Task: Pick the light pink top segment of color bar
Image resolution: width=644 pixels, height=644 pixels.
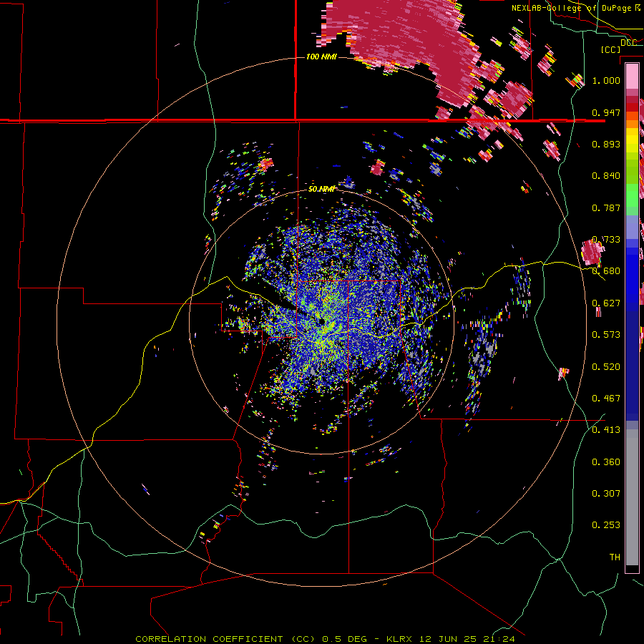Action: [632, 76]
